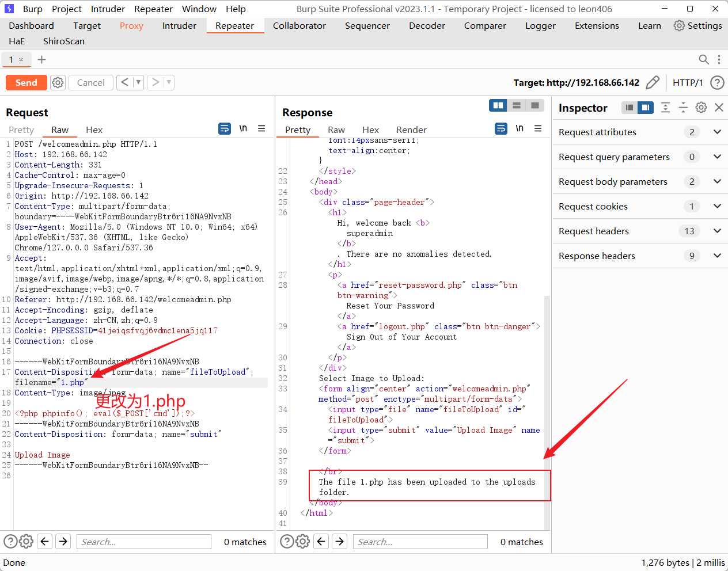728x571 pixels.
Task: Focus the Request search field
Action: tap(144, 542)
